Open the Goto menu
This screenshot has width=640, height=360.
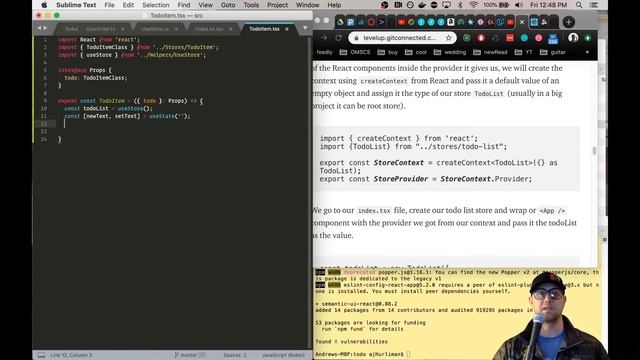tap(228, 5)
